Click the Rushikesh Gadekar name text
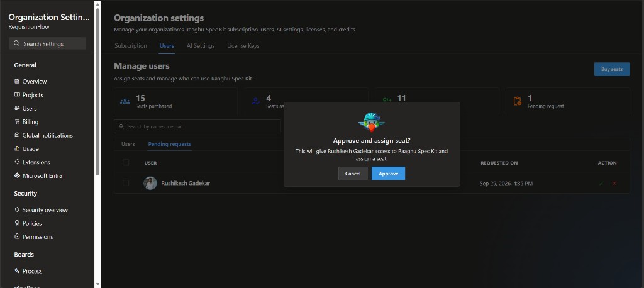 click(186, 183)
